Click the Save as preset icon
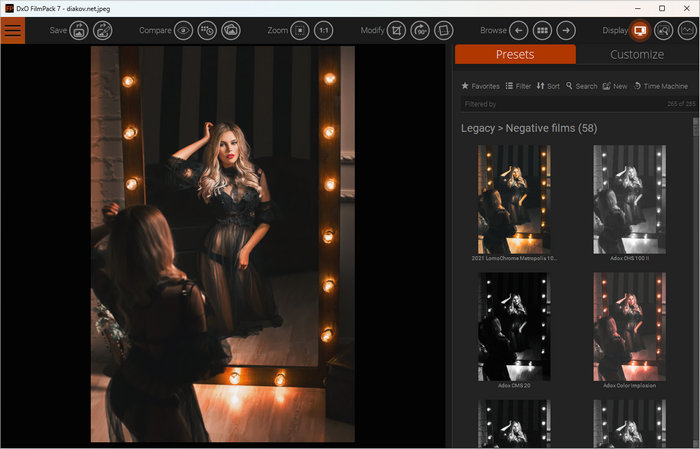700x449 pixels. pos(103,30)
